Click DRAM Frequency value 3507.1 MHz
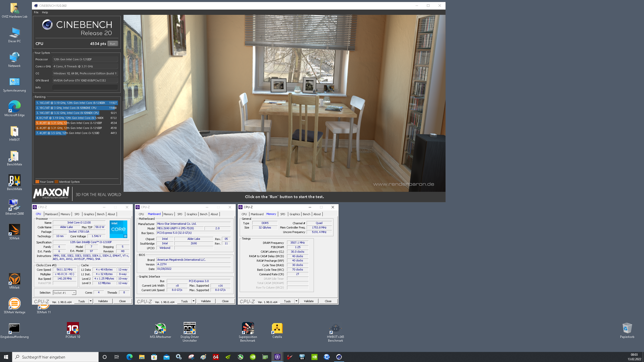This screenshot has width=644, height=362. point(298,243)
